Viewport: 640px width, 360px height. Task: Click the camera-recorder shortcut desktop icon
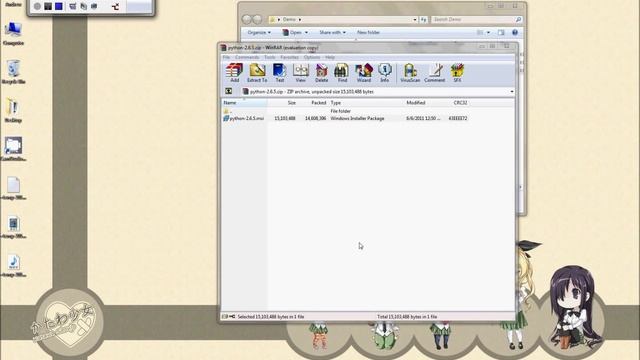(x=13, y=149)
